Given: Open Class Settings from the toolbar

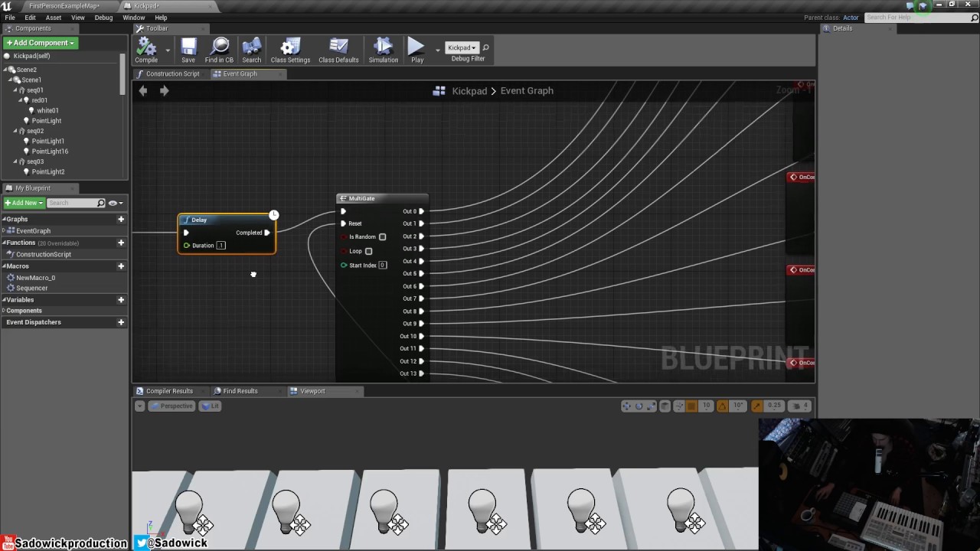Looking at the screenshot, I should coord(290,48).
